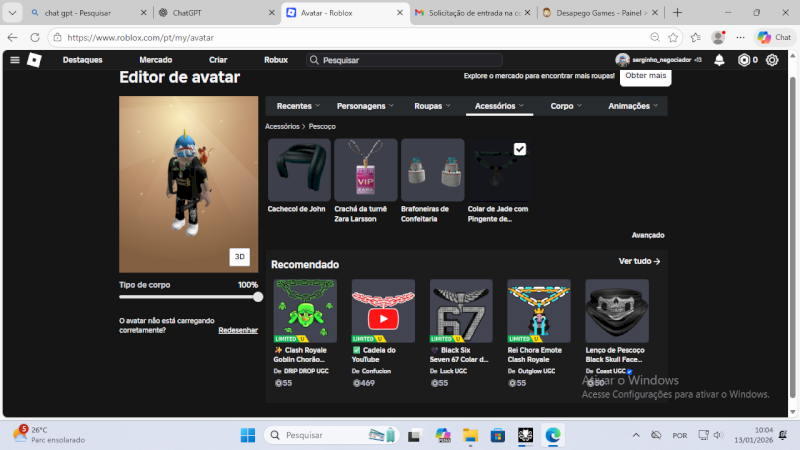Click Acessórios breadcrumb link
The height and width of the screenshot is (450, 800).
[282, 127]
